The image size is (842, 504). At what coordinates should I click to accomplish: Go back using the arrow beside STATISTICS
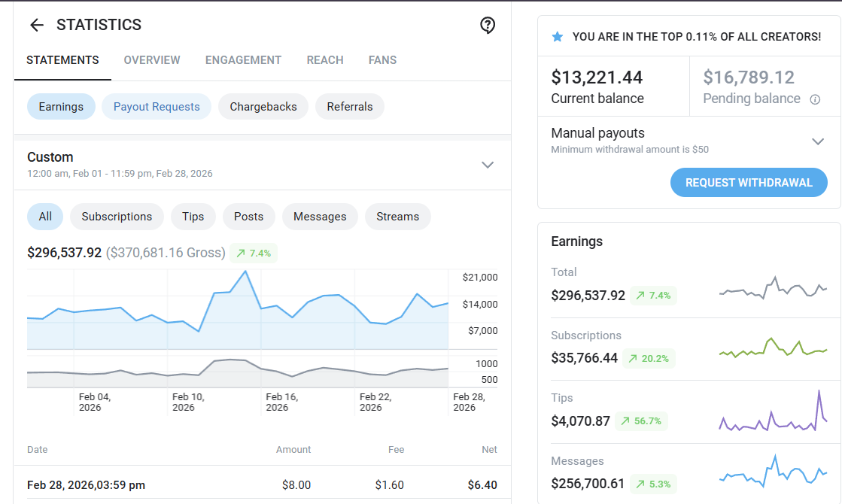point(37,25)
